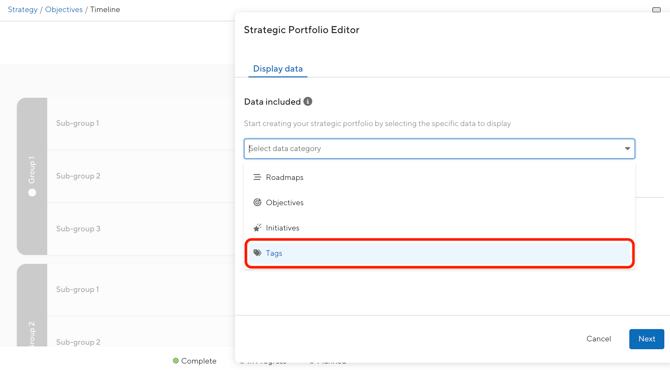Open info tooltip beside Data included

pyautogui.click(x=308, y=102)
